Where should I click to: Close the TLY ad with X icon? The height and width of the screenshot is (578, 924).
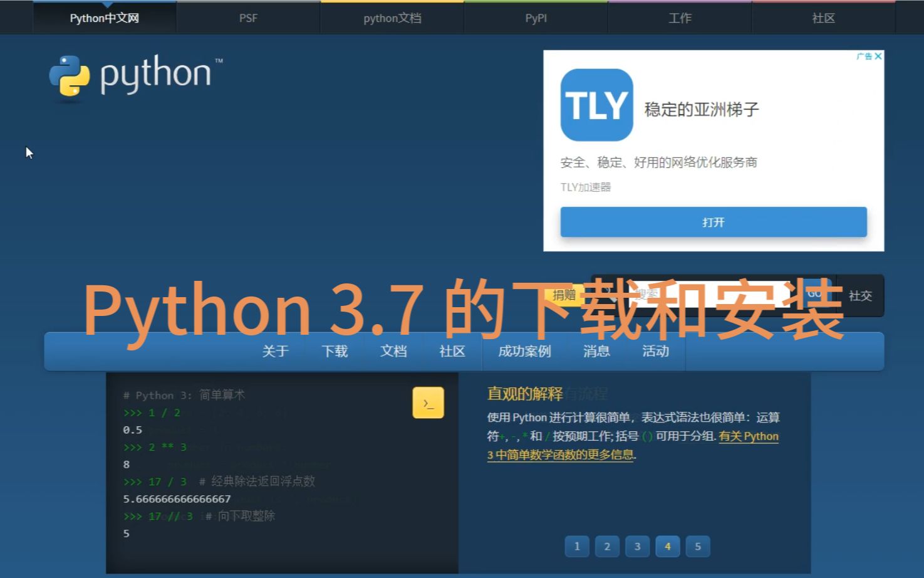click(878, 56)
